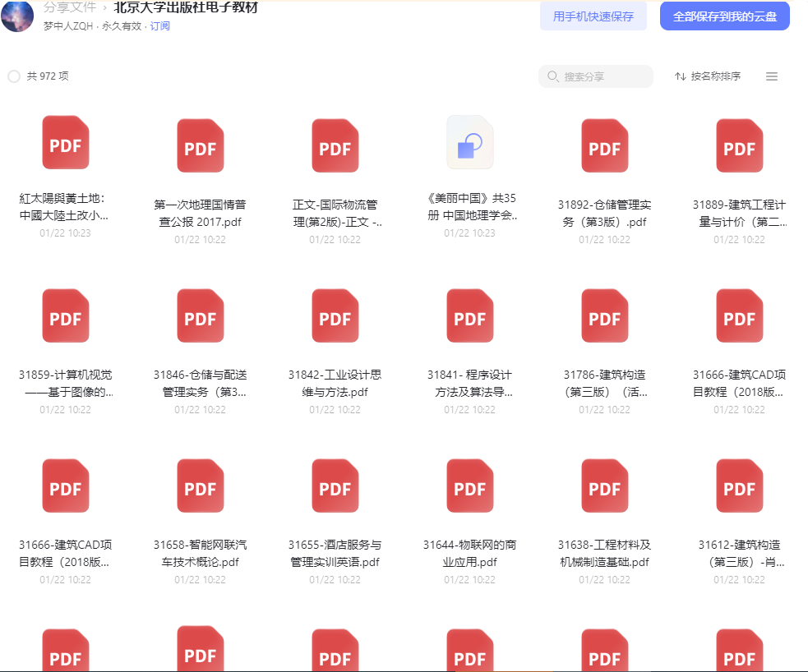Click file name 31612-建筑构造（第三版）-肖...
Screen dimensions: 808x672
(x=741, y=553)
